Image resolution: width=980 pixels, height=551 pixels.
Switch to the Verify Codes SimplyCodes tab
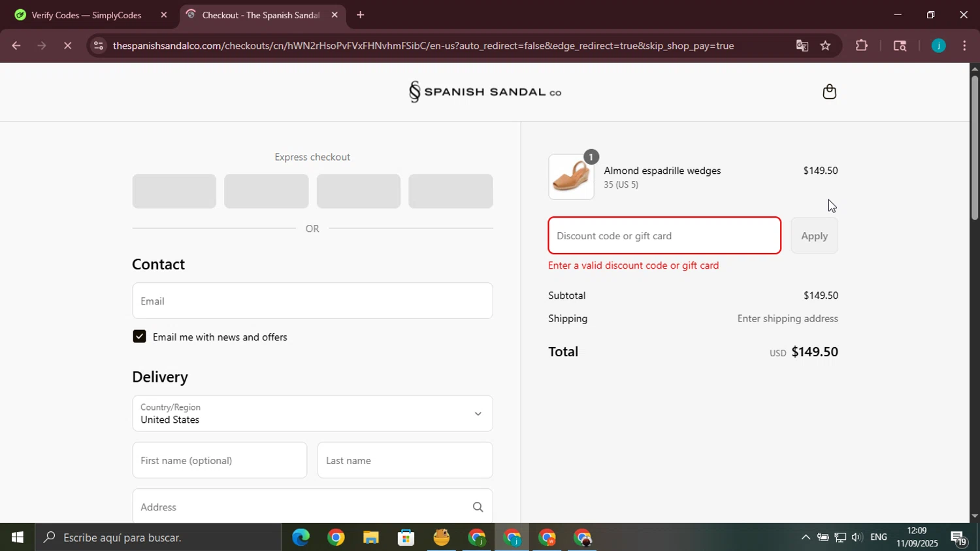pyautogui.click(x=88, y=15)
